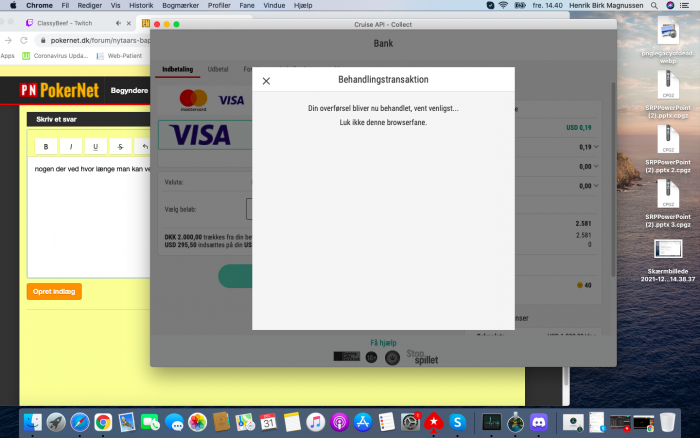The image size is (700, 438).
Task: Open the Fil menu
Action: (x=65, y=5)
